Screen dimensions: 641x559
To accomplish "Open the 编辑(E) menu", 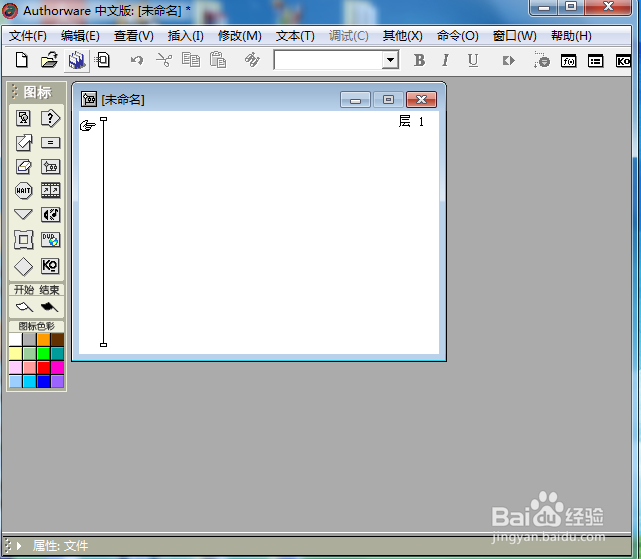I will point(80,36).
